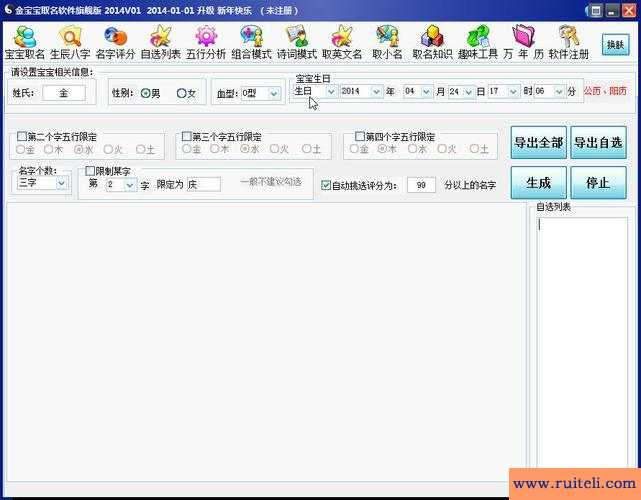
Task: Enable the 第二个字五行限定 checkbox
Action: point(22,136)
